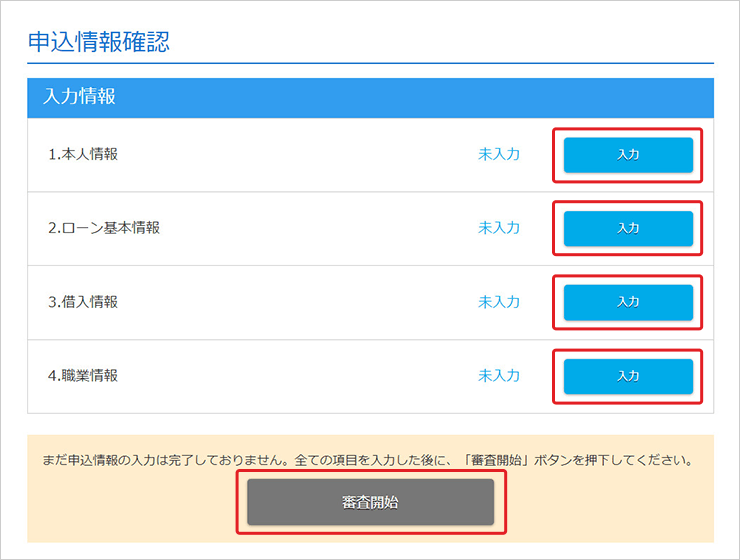Select the 未入力 status on the 借入情報 row
This screenshot has width=740, height=560.
pos(499,302)
